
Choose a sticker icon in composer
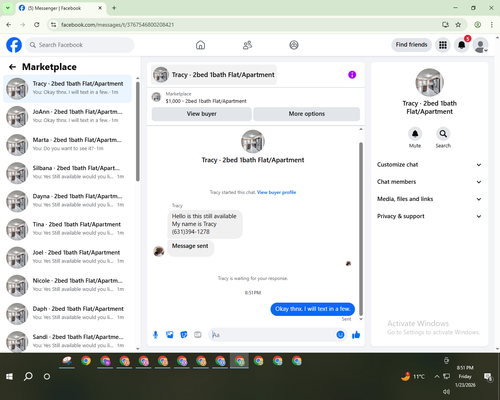click(184, 335)
